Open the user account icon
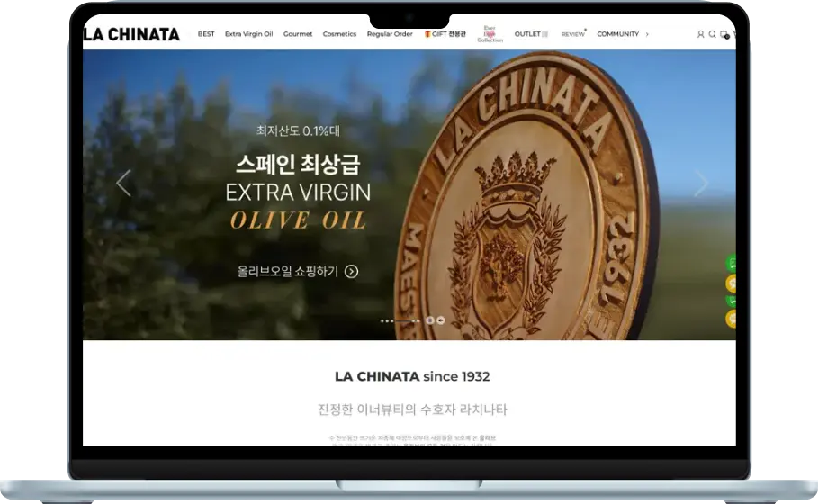The width and height of the screenshot is (818, 504). (700, 34)
